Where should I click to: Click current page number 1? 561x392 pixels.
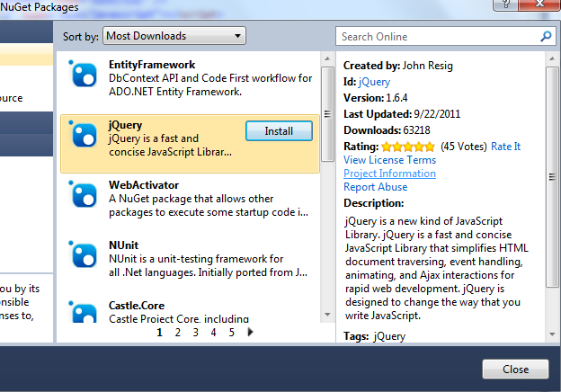tap(159, 333)
